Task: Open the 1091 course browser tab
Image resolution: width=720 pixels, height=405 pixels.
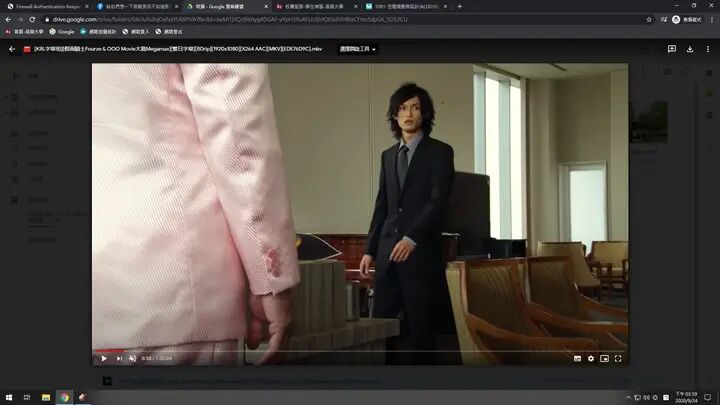Action: 406,6
